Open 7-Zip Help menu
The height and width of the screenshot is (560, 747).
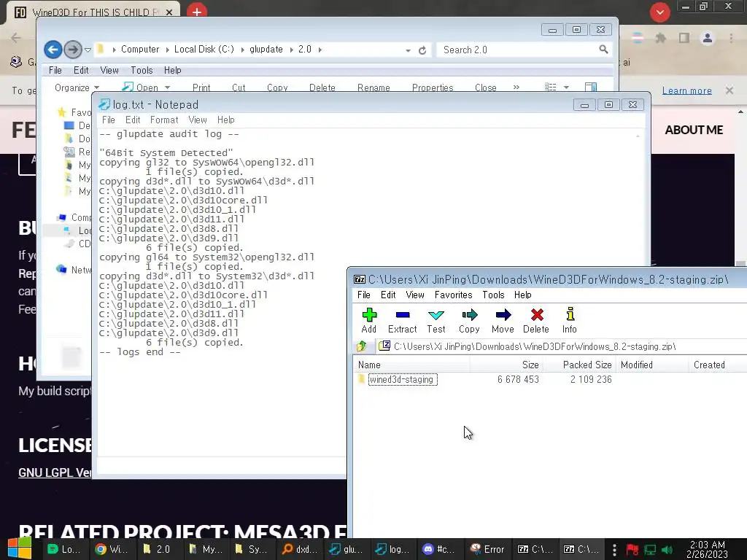point(522,295)
